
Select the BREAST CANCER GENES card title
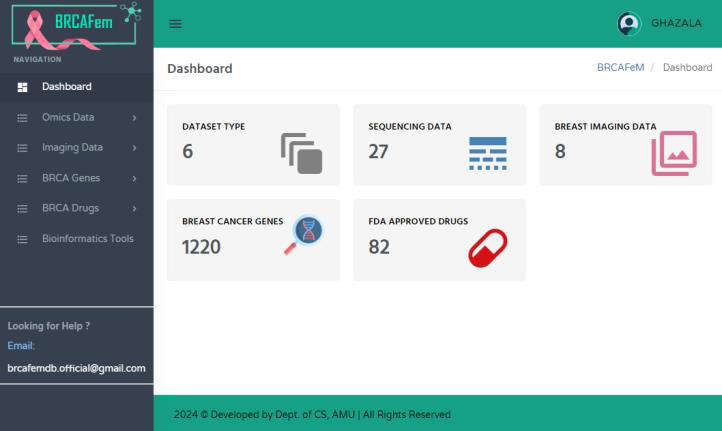pyautogui.click(x=233, y=221)
